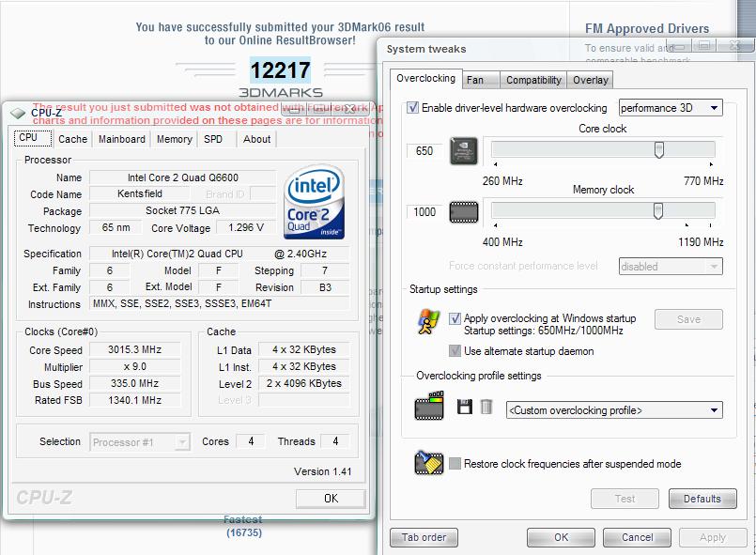This screenshot has height=555, width=756.
Task: Click the Revision value B3
Action: [x=325, y=287]
